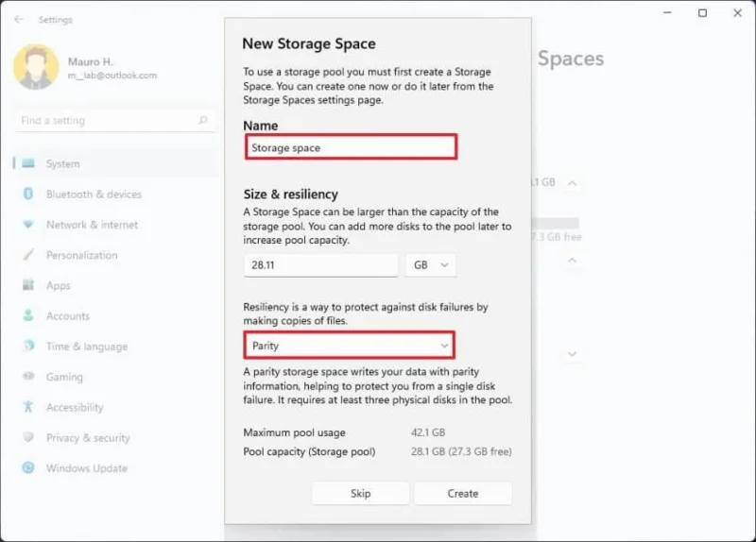756x542 pixels.
Task: Select Gaming text label
Action: 64,377
